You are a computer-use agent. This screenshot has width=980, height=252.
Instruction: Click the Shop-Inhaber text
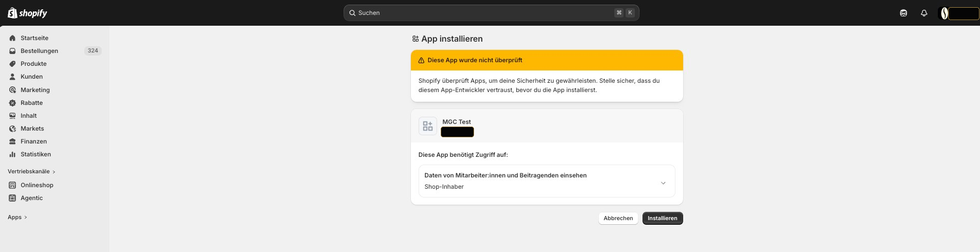tap(444, 187)
